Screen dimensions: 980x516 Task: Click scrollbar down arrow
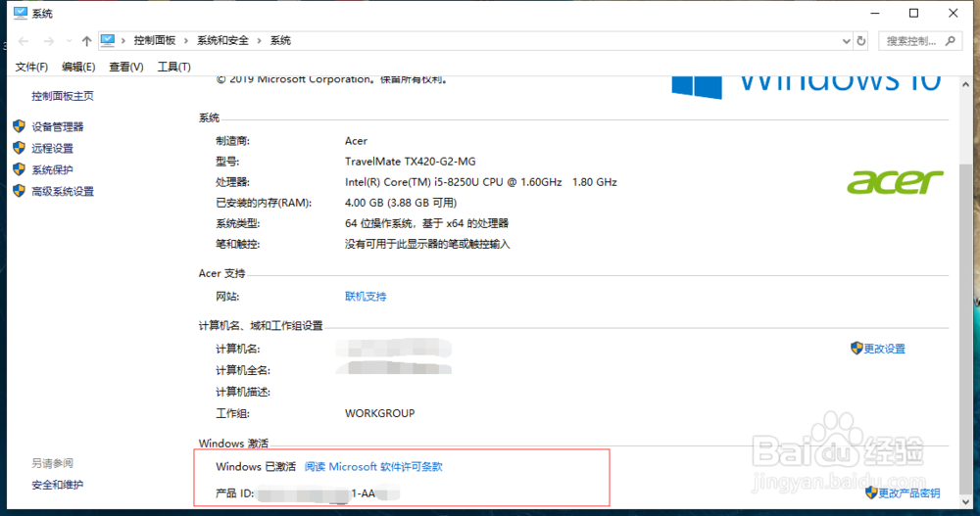pyautogui.click(x=965, y=501)
